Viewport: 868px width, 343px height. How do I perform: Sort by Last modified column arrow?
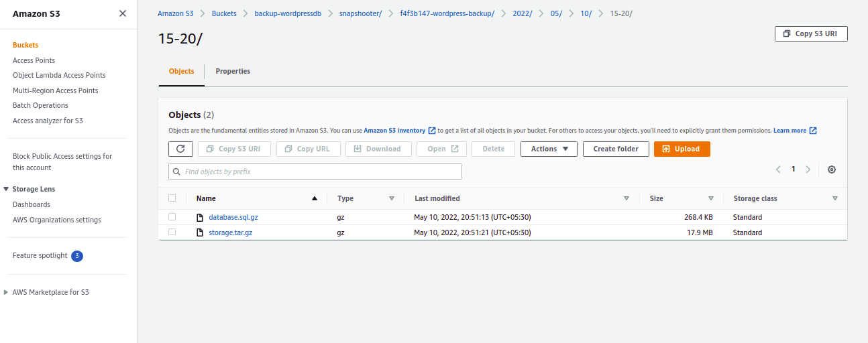pyautogui.click(x=627, y=198)
